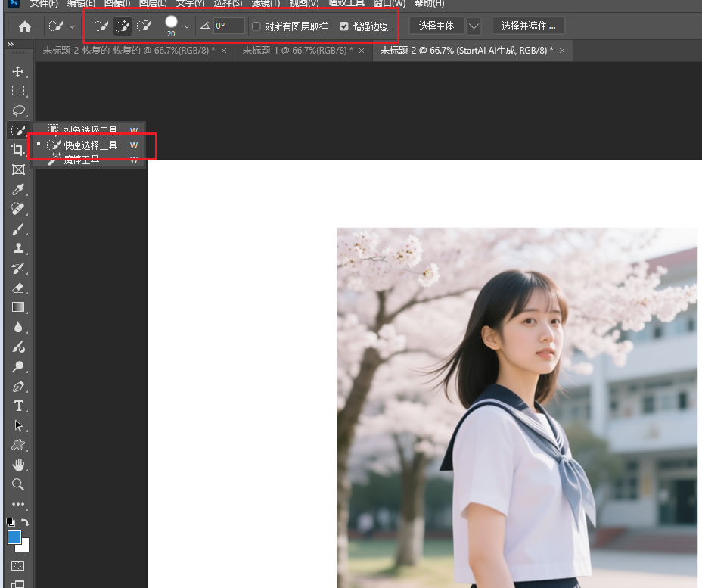Click the 选择并遮住 button
Image resolution: width=702 pixels, height=588 pixels.
click(528, 25)
